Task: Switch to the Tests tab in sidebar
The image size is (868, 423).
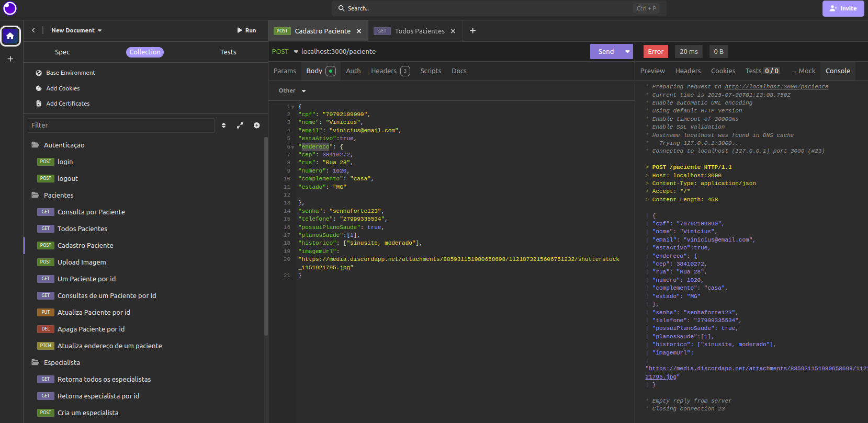Action: 228,52
